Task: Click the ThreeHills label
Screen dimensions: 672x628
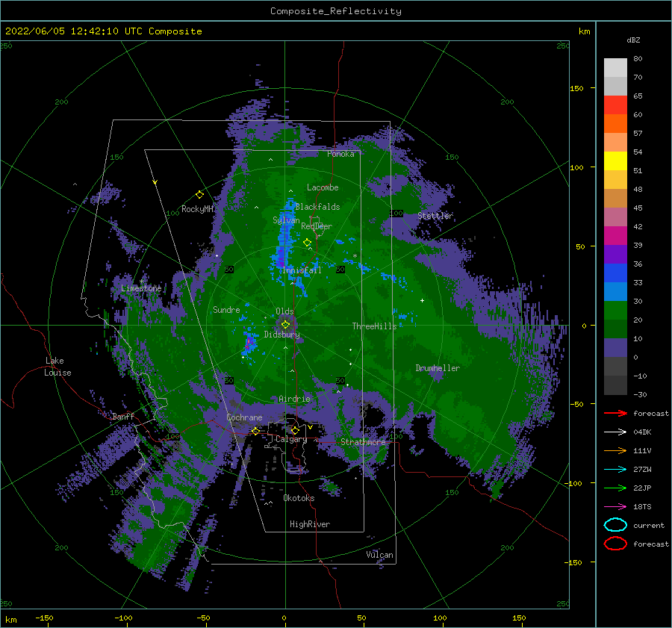Action: coord(374,326)
